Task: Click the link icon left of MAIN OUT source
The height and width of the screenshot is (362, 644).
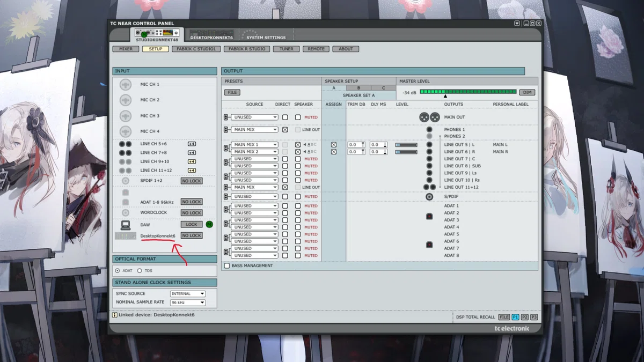Action: coord(226,117)
